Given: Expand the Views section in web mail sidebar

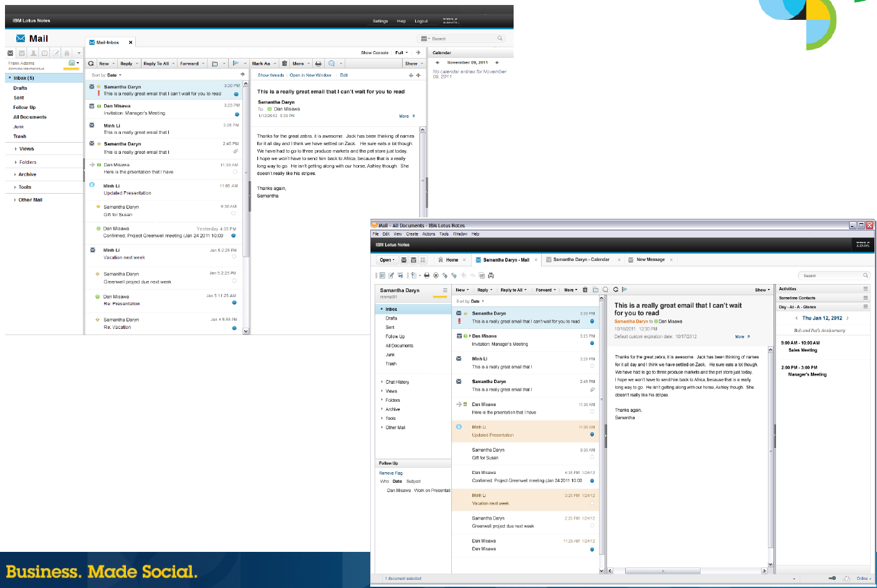Looking at the screenshot, I should [16, 149].
